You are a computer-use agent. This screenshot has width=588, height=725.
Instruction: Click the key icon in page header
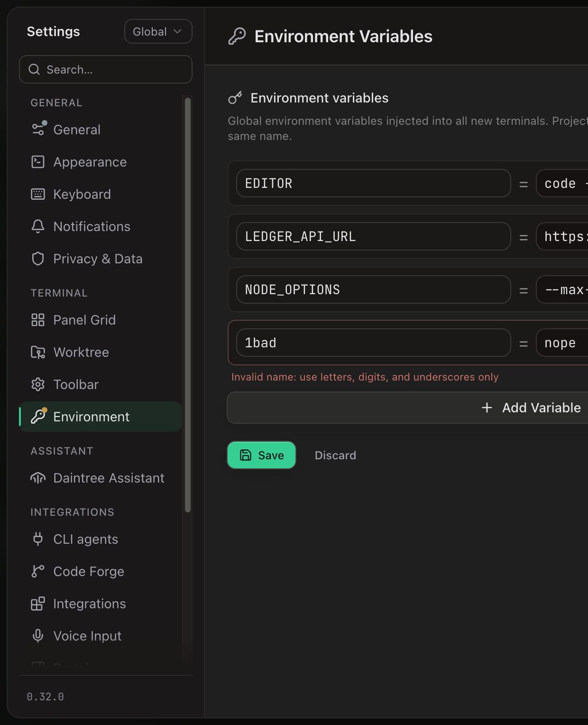pyautogui.click(x=237, y=36)
